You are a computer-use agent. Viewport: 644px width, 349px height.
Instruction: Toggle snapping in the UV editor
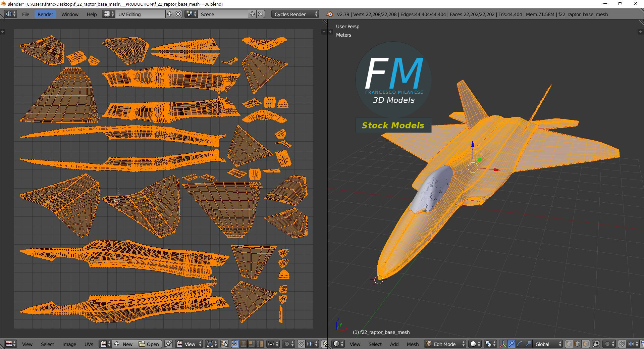click(x=301, y=344)
